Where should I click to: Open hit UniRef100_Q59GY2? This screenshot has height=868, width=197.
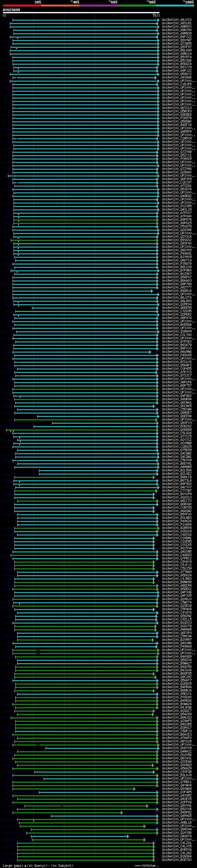click(177, 74)
